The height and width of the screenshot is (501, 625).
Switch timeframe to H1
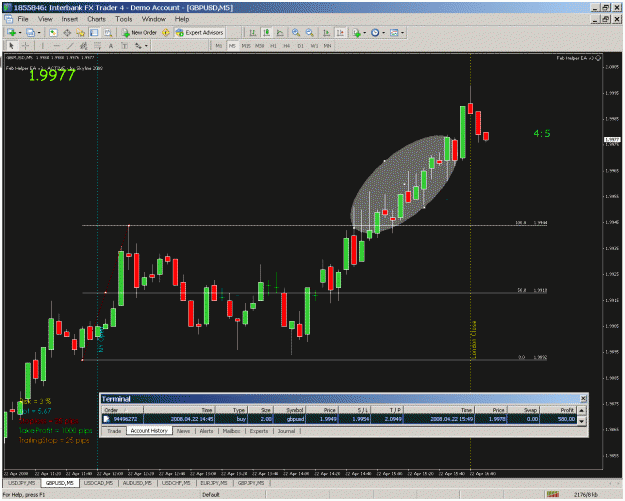tap(273, 46)
